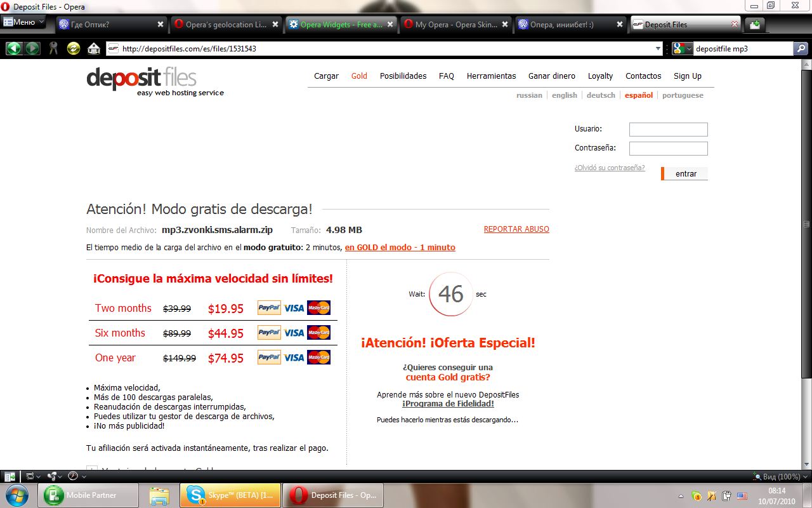
Task: Open Windows Explorer from the taskbar
Action: coord(159,495)
